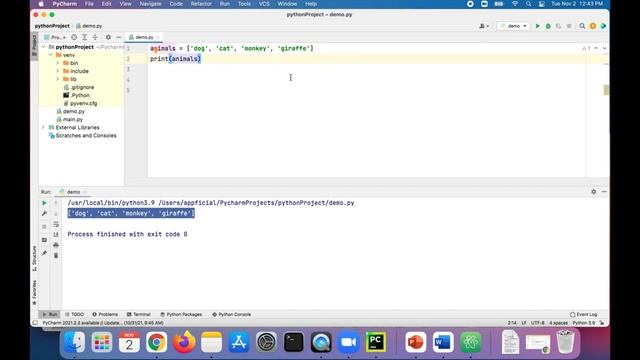Open the Problems tool window tab
The height and width of the screenshot is (360, 640).
(x=105, y=315)
